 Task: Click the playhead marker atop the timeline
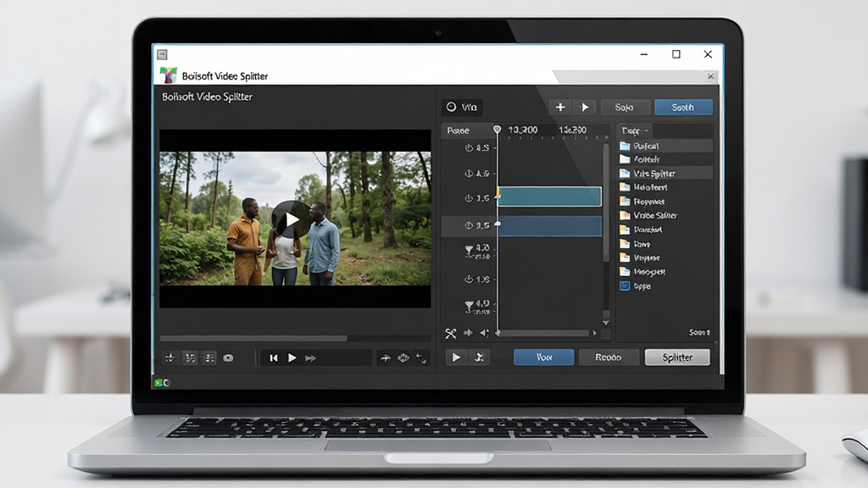[497, 130]
